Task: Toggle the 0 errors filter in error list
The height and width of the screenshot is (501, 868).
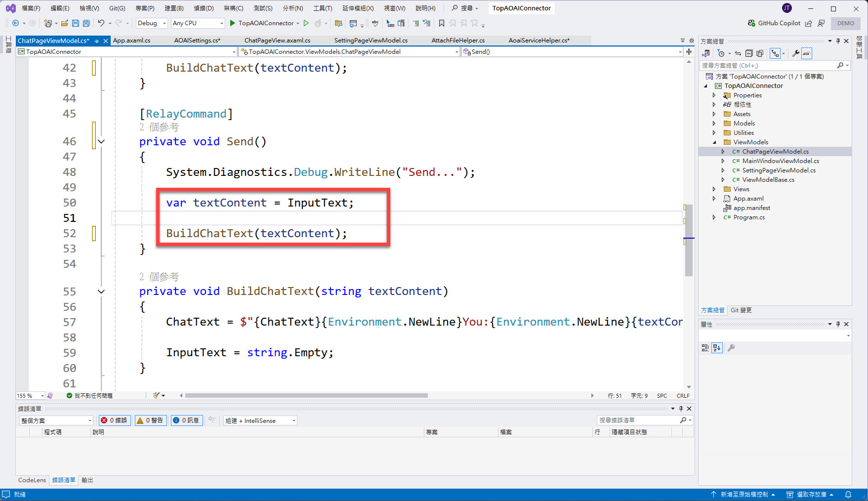Action: 115,420
